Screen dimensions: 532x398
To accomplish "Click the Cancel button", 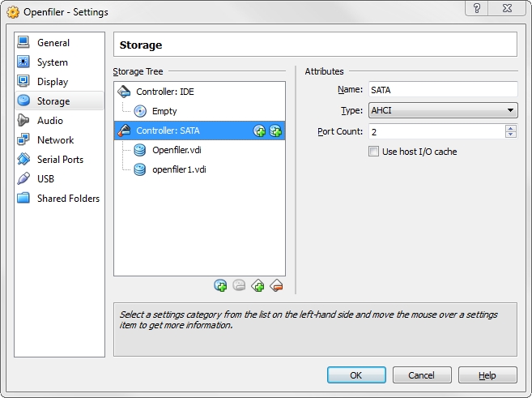I will coord(421,375).
